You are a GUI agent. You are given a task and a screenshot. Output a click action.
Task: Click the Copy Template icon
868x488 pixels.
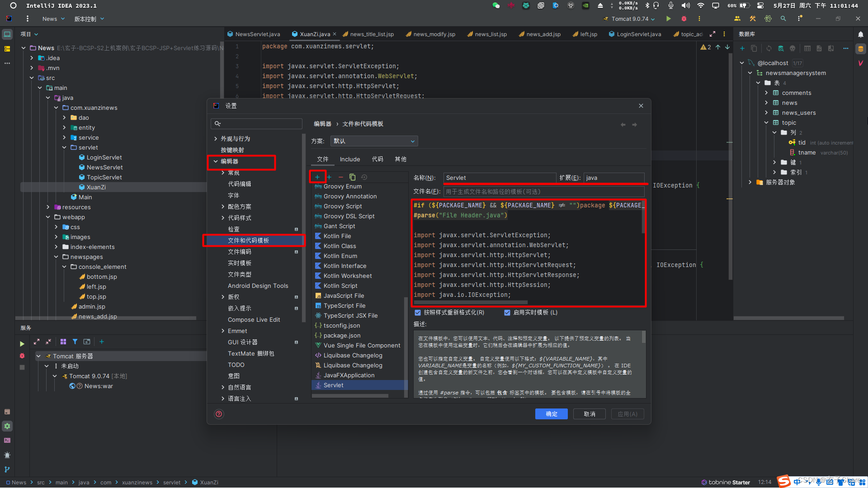coord(353,177)
